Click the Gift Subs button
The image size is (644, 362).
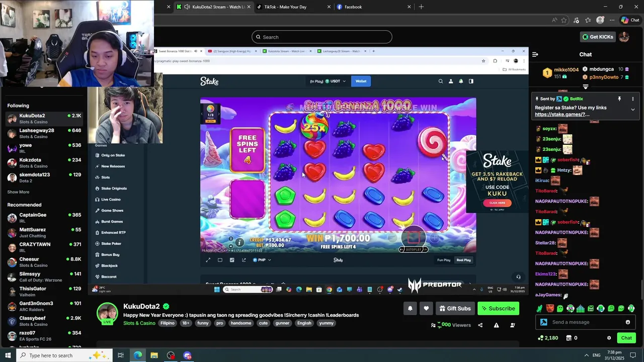tap(455, 308)
